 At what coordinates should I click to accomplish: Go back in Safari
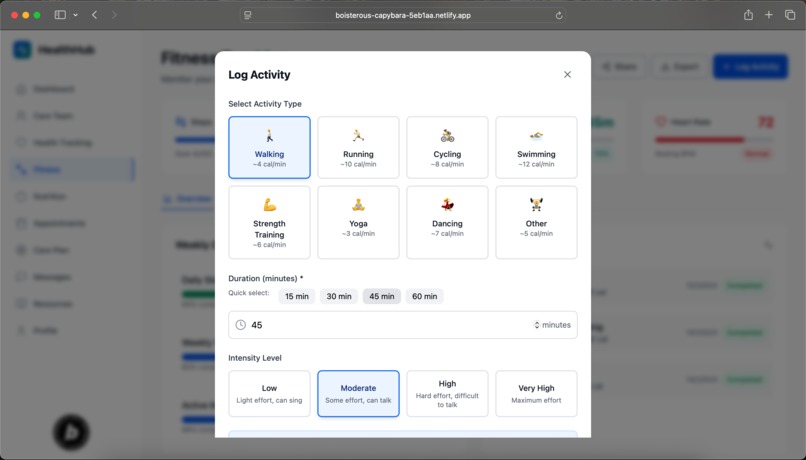tap(95, 15)
